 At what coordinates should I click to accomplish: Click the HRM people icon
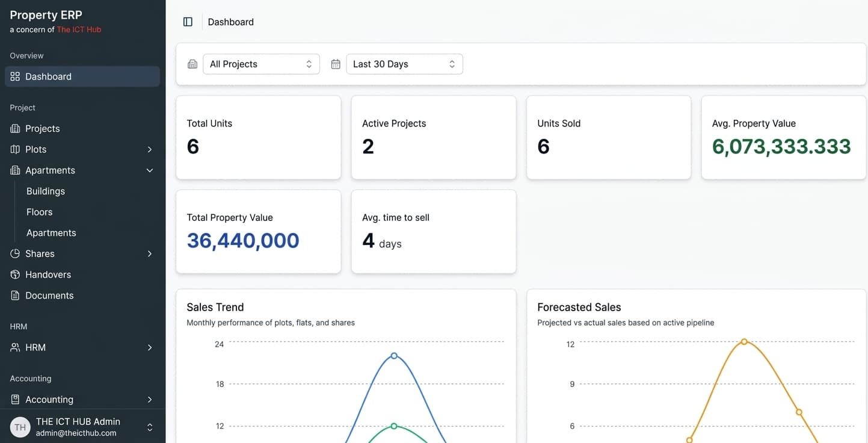(15, 347)
